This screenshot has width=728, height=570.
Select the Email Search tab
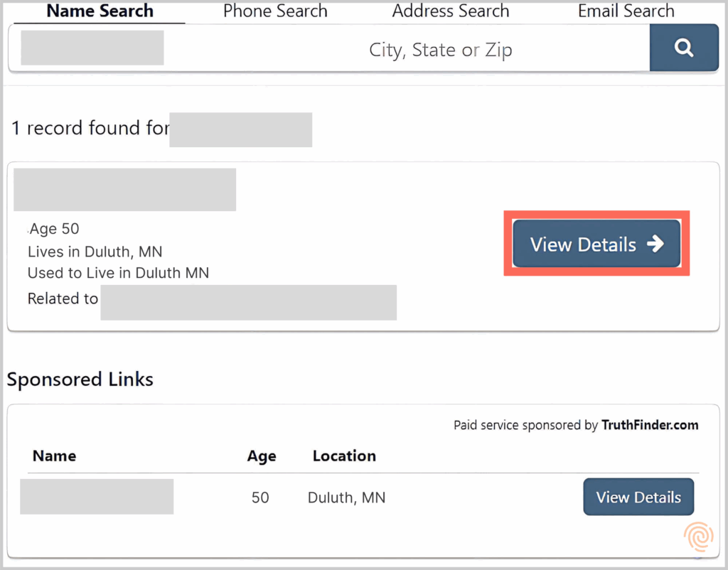click(626, 11)
